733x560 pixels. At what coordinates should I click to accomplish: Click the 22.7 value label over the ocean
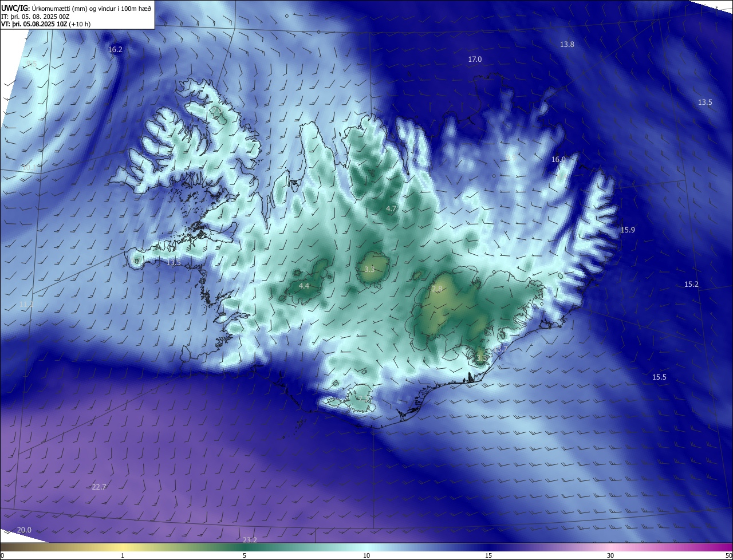click(99, 487)
